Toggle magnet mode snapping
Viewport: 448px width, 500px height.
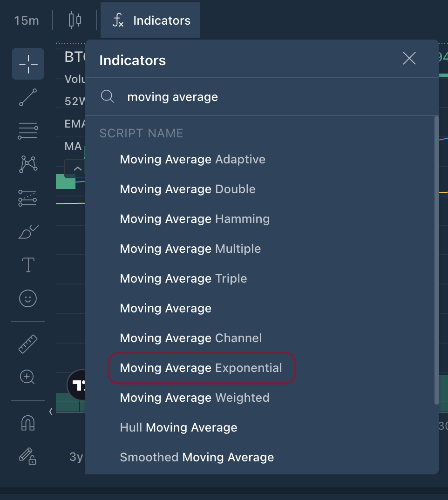(x=28, y=423)
